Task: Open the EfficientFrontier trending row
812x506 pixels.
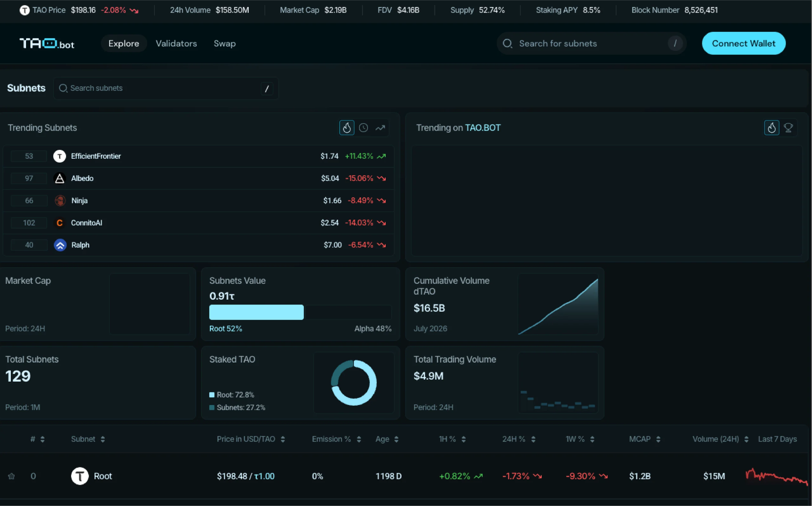Action: [x=198, y=156]
